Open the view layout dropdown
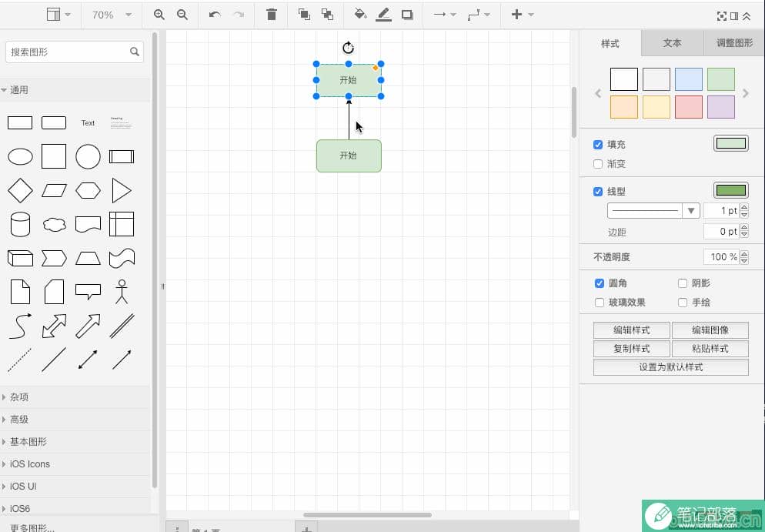This screenshot has width=765, height=532. tap(58, 15)
